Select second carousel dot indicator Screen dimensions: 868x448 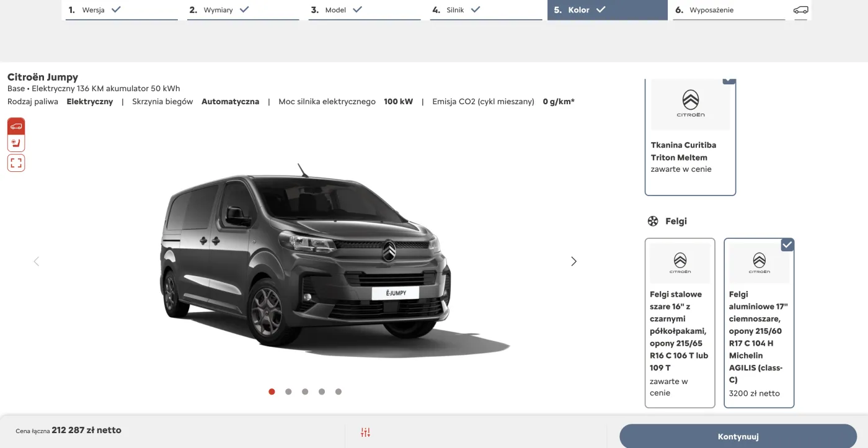pos(288,392)
